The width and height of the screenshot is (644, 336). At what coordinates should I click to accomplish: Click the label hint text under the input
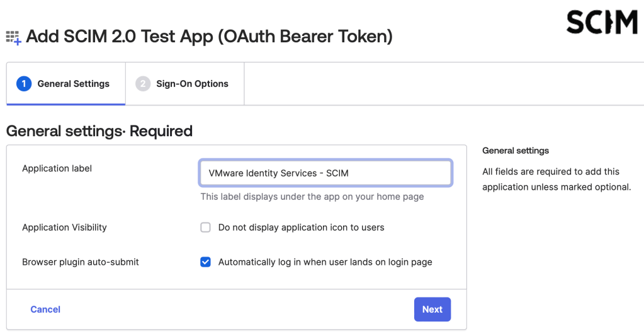pyautogui.click(x=312, y=197)
